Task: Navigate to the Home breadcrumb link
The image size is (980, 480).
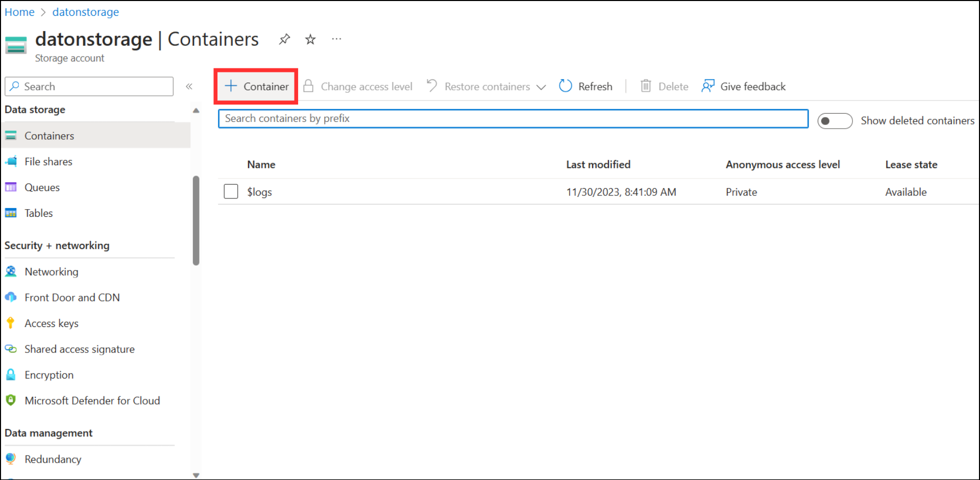Action: [19, 12]
